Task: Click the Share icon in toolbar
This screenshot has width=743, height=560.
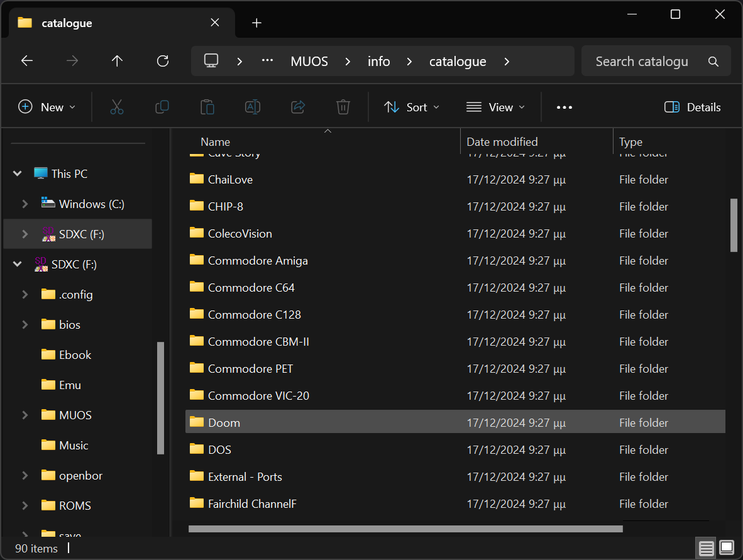Action: pos(298,107)
